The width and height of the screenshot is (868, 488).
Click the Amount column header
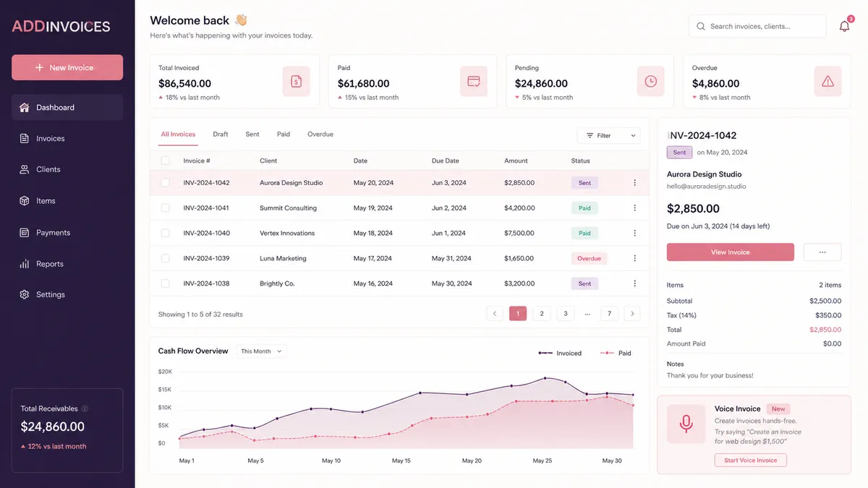[x=516, y=160]
